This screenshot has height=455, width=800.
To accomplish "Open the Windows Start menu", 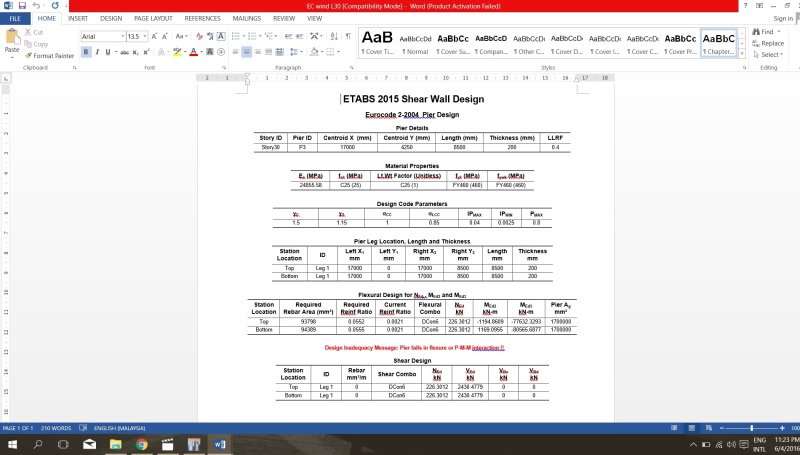I will coord(12,444).
